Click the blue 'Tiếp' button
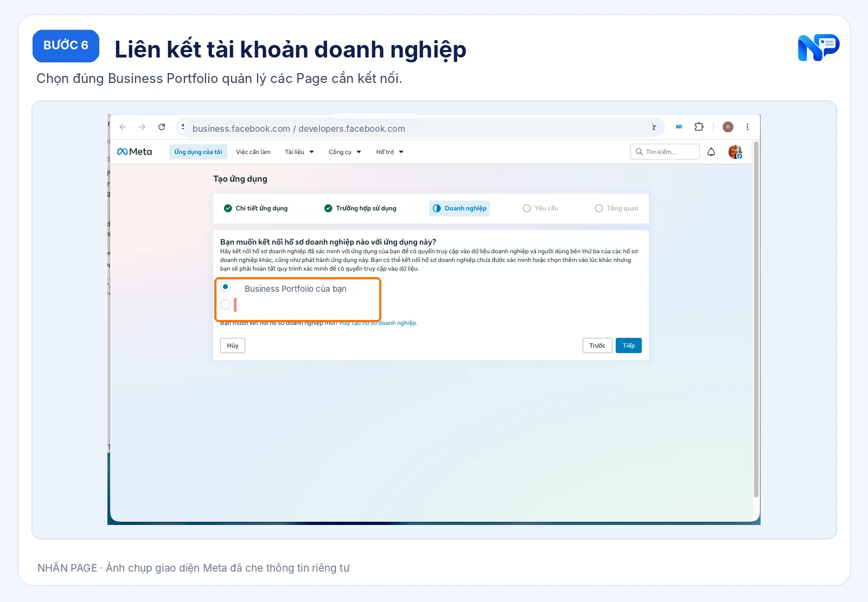This screenshot has width=868, height=602. (629, 345)
